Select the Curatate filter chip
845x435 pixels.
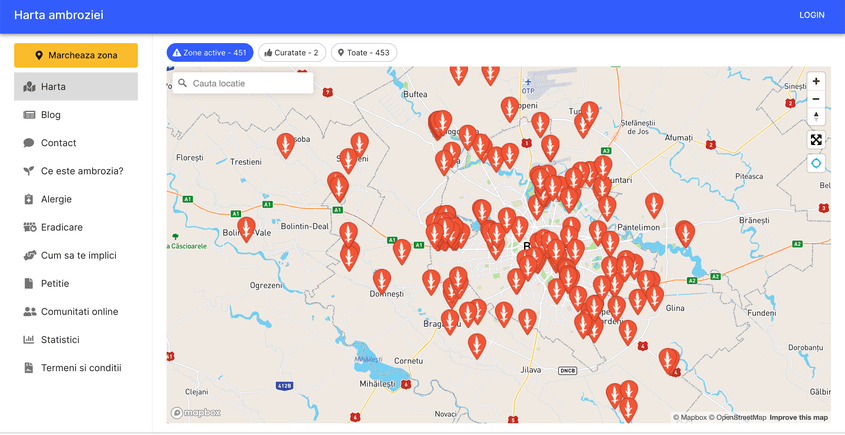click(292, 52)
